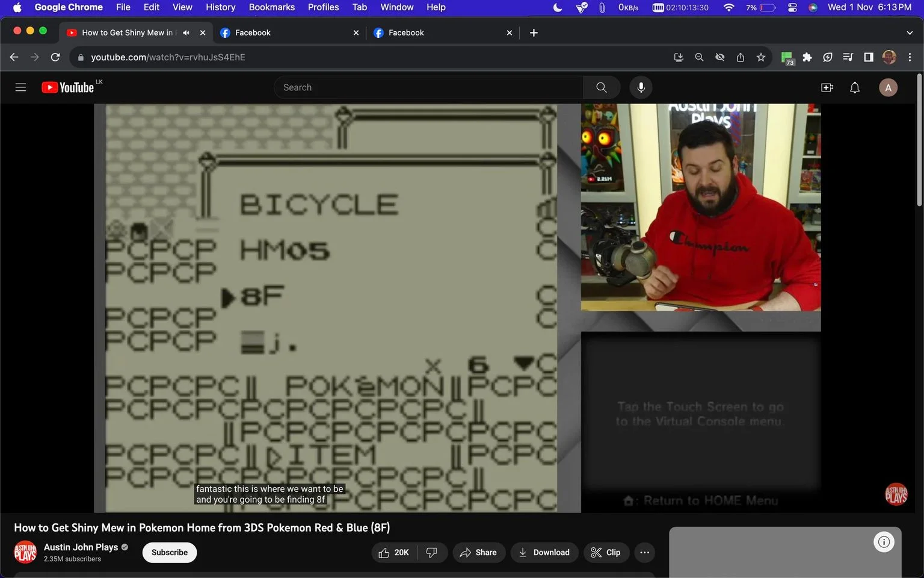
Task: Open YouTube notifications bell
Action: 854,87
